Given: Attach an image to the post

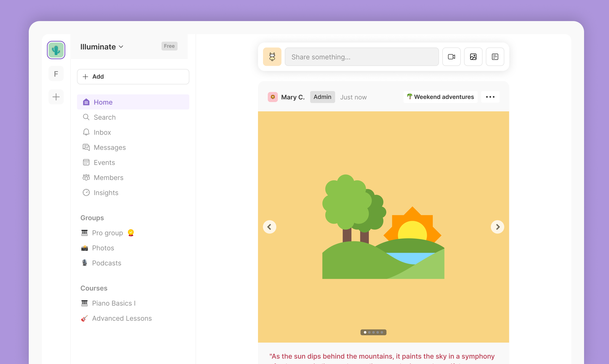Looking at the screenshot, I should tap(473, 57).
